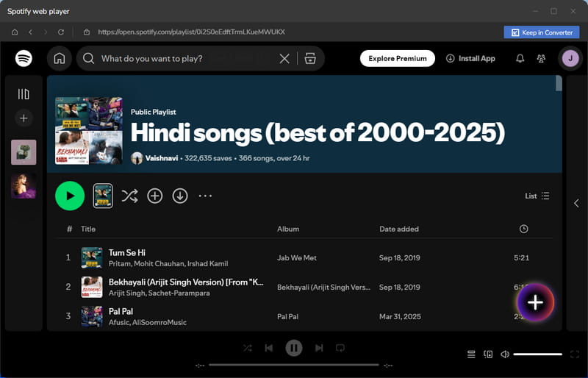
Task: Clear the search field with X
Action: coord(284,58)
